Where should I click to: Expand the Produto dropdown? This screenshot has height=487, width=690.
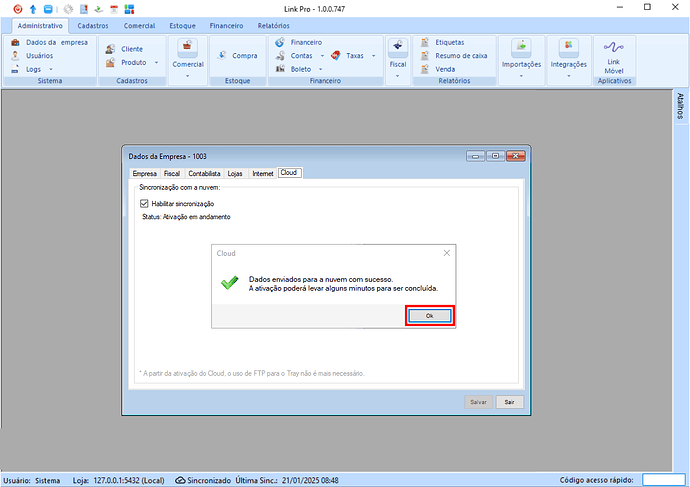pyautogui.click(x=156, y=62)
